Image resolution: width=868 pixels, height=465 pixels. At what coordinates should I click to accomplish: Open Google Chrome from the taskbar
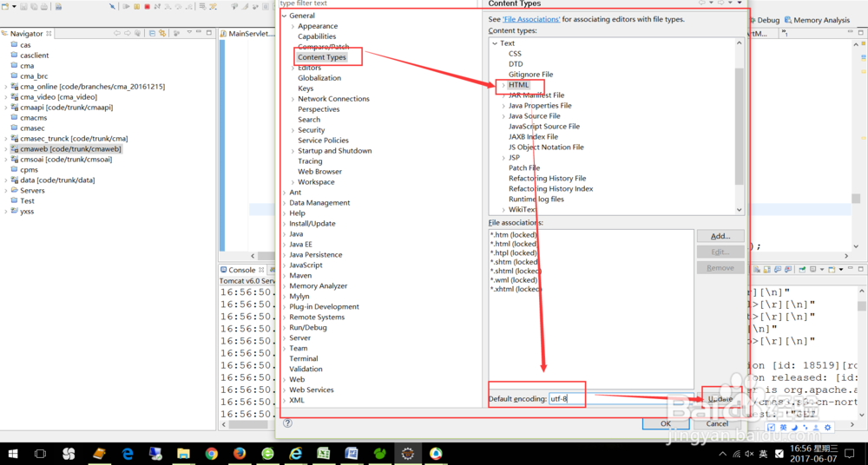211,454
